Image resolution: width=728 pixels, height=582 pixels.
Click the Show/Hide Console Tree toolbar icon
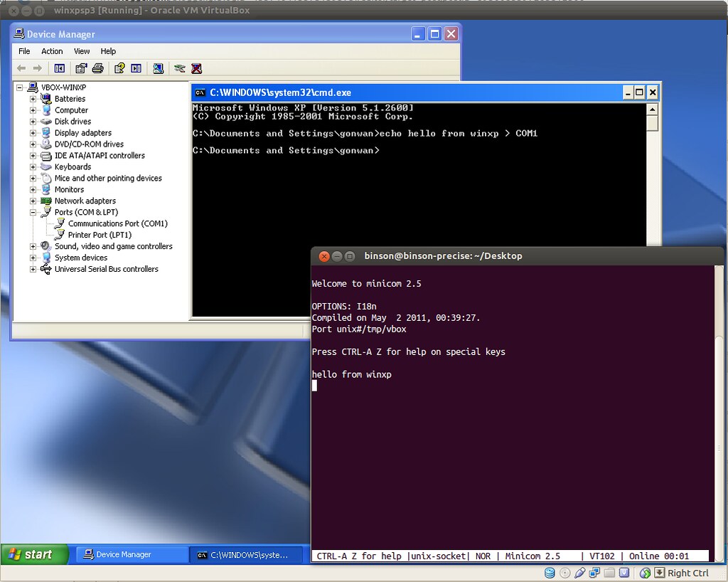pos(59,68)
